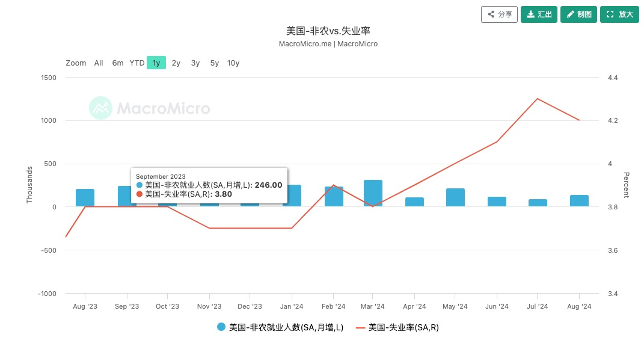Click the red series icon inside the tooltip
Image resolution: width=644 pixels, height=355 pixels.
[140, 194]
